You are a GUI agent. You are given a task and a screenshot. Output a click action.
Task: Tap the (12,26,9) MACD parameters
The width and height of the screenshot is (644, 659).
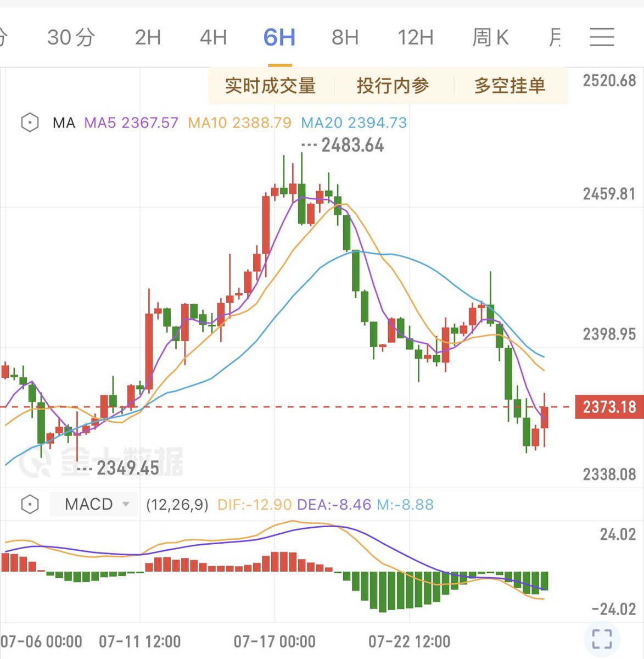[x=177, y=504]
